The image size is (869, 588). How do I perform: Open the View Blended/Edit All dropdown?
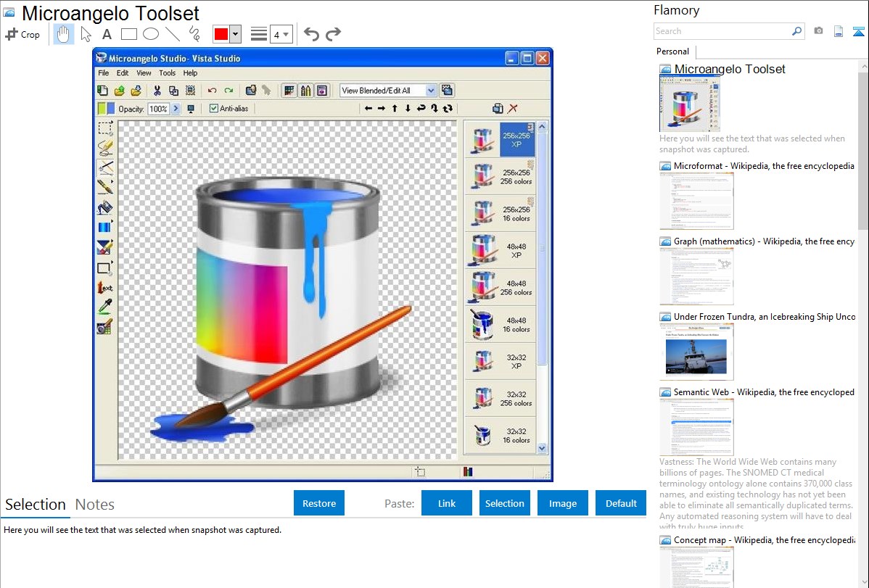click(x=431, y=91)
